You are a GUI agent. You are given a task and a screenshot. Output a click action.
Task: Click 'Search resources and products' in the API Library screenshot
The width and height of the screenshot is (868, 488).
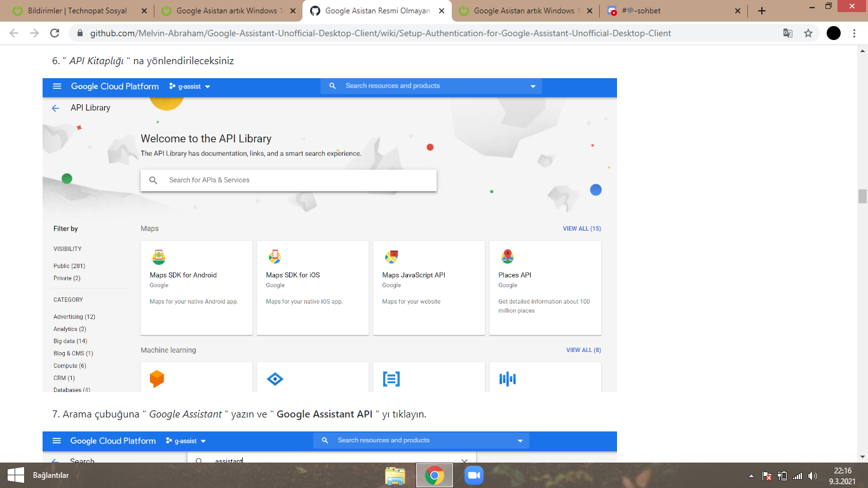point(393,86)
